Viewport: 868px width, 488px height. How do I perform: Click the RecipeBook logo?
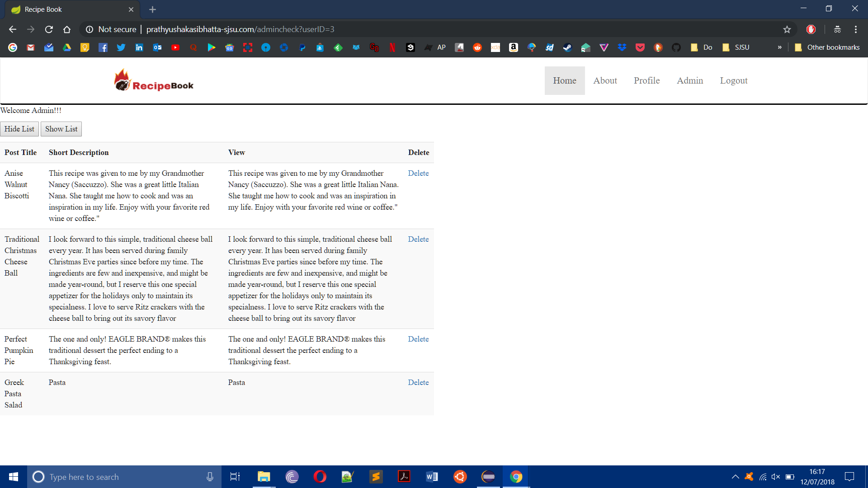(x=154, y=81)
